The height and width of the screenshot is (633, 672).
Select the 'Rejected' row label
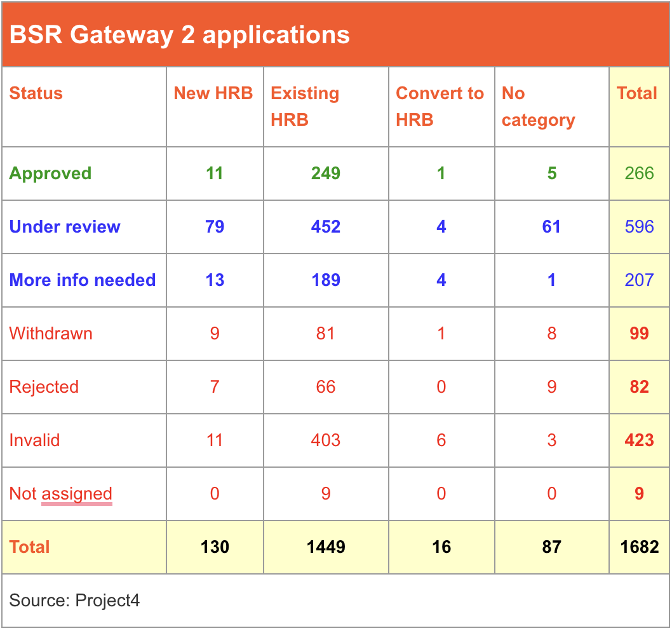coord(44,387)
